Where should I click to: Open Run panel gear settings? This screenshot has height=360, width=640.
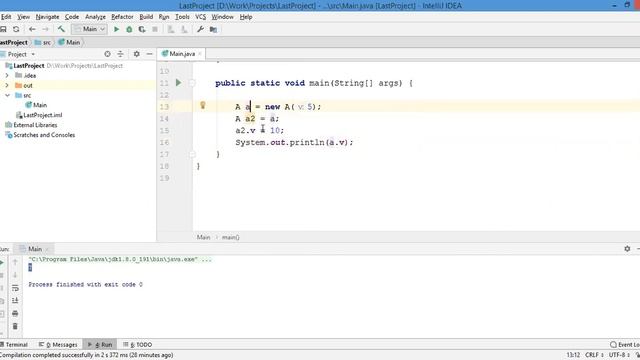(627, 249)
